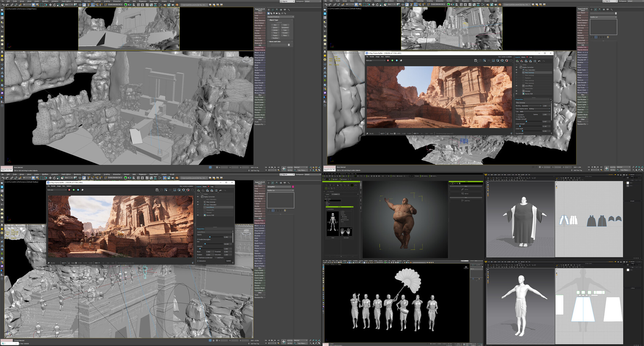Screen dimensions: 644x346
Task: Click layer list icon in top-right Frame Buffer toolbar
Action: click(x=535, y=61)
